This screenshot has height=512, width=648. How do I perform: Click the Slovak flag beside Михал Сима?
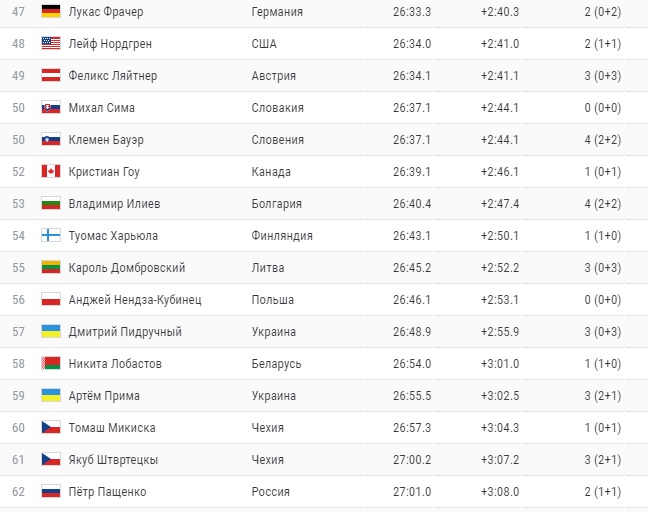[51, 108]
